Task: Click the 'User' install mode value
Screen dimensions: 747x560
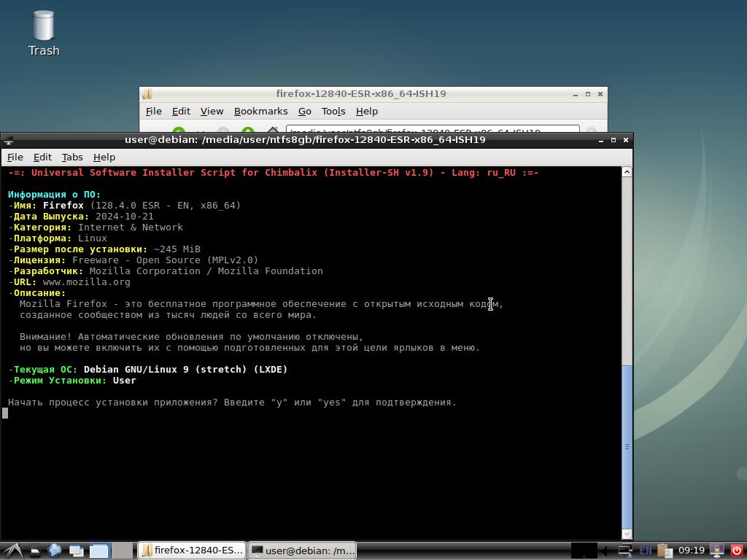Action: point(124,381)
